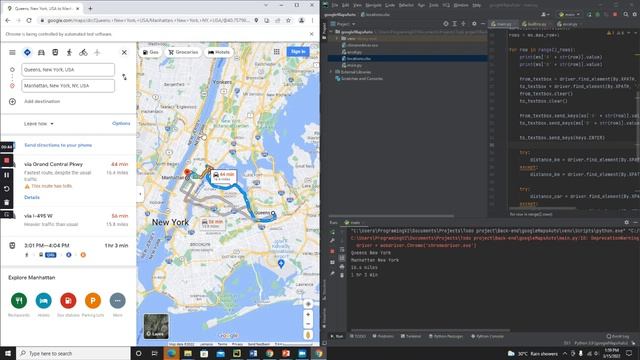Select cycling travel mode
Viewport: 640px width, 360px height.
tap(83, 52)
